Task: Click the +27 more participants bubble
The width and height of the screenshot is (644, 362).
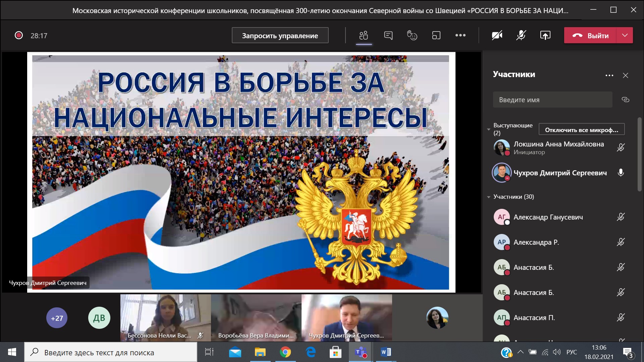Action: point(57,318)
